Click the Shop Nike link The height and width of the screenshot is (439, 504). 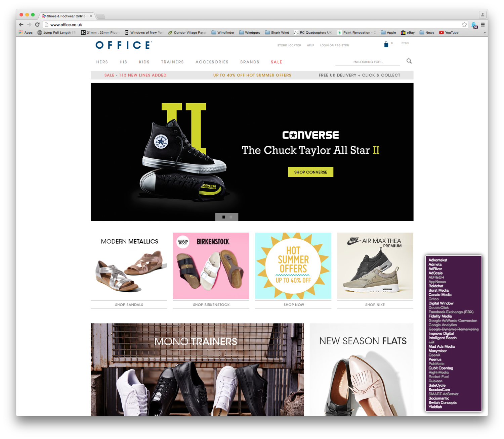pyautogui.click(x=375, y=305)
